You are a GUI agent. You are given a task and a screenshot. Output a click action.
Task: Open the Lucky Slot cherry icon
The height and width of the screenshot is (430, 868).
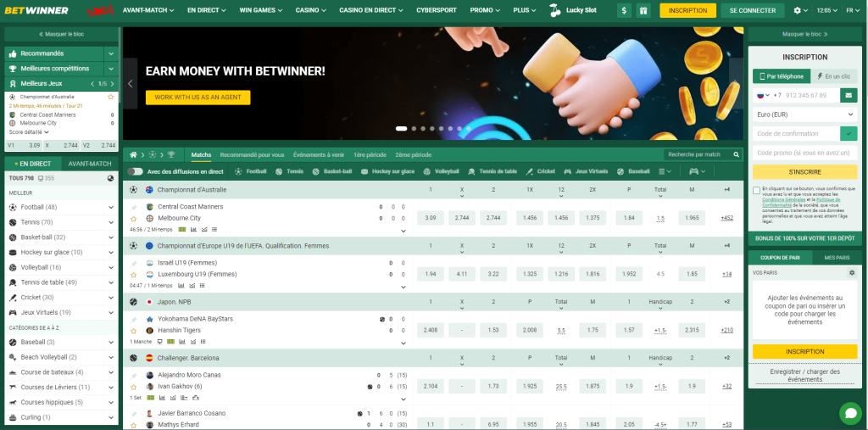554,10
